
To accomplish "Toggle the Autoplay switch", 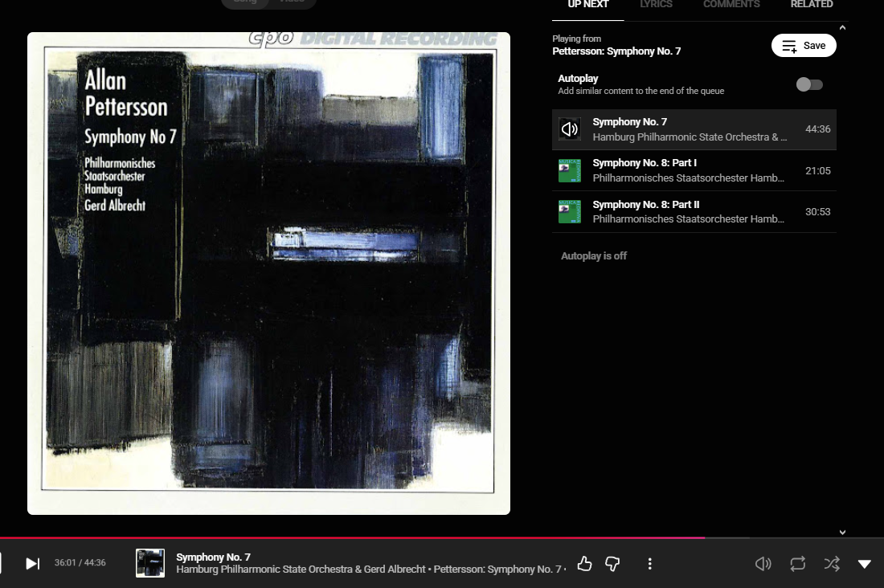I will (x=809, y=84).
